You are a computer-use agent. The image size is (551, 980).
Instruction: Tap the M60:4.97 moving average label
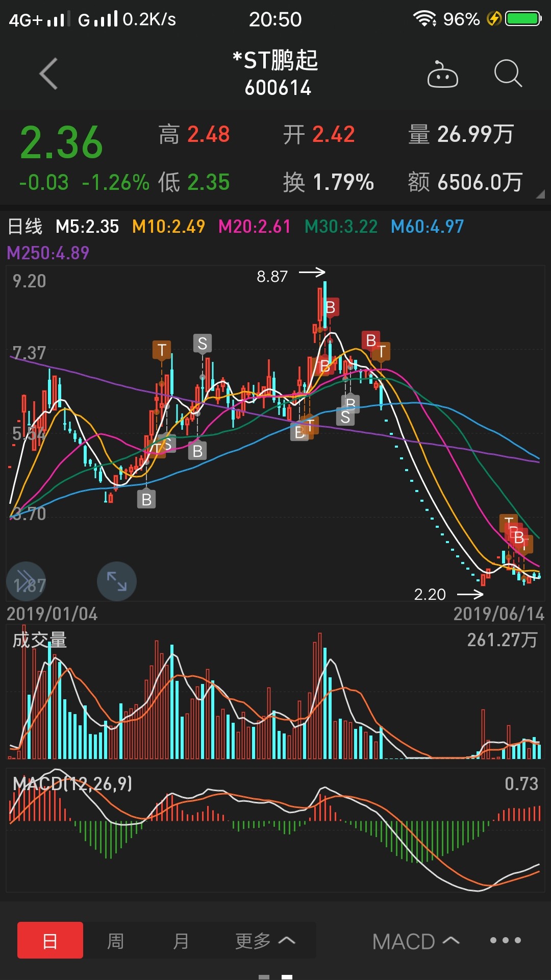(x=427, y=226)
